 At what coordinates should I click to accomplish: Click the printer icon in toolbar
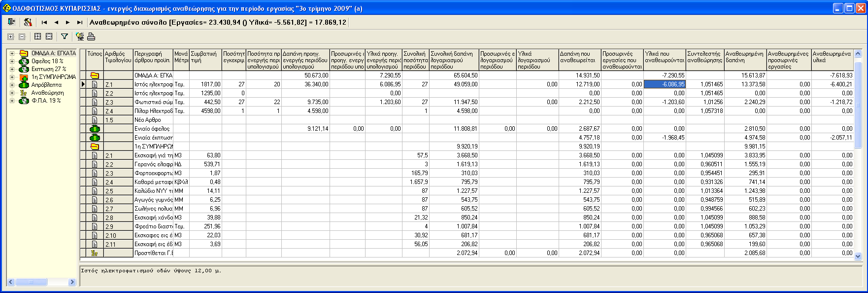coord(91,37)
